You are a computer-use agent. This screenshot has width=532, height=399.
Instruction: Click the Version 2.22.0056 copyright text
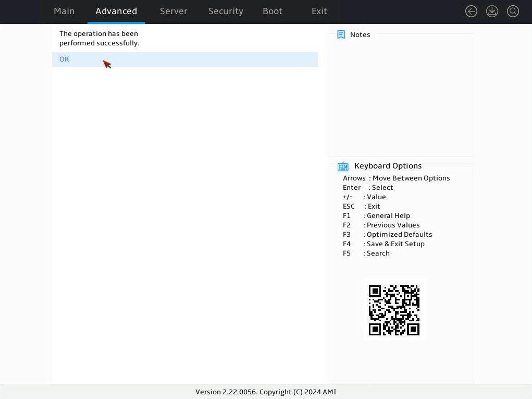(266, 392)
